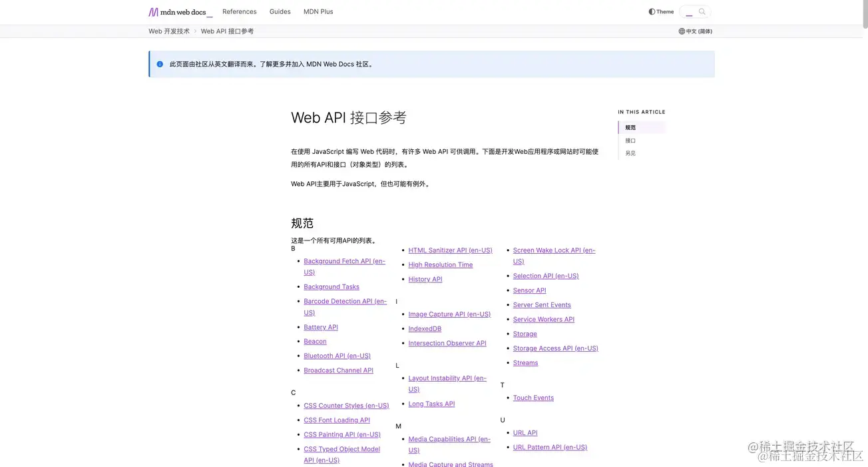868x467 pixels.
Task: Open the language selector 中文 (简体)
Action: pos(699,31)
